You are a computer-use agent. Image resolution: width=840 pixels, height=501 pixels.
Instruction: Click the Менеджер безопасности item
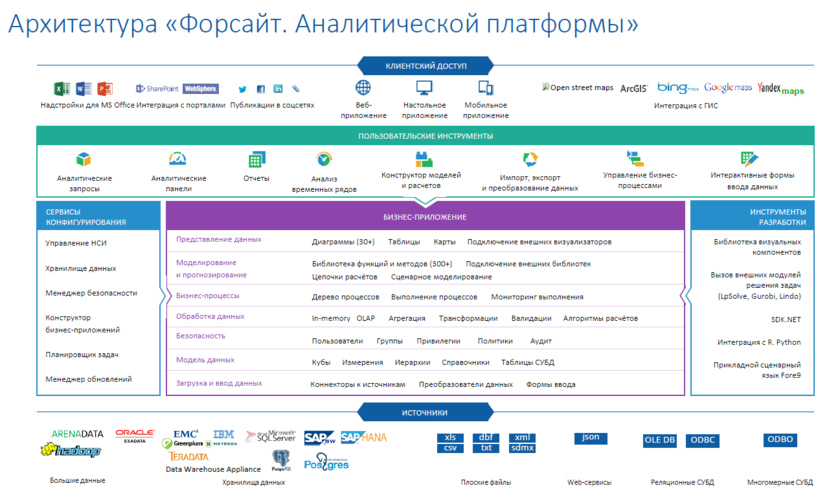click(91, 293)
